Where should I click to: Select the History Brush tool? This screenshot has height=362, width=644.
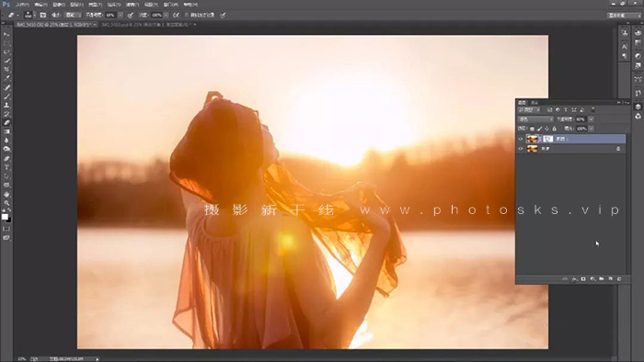(6, 114)
